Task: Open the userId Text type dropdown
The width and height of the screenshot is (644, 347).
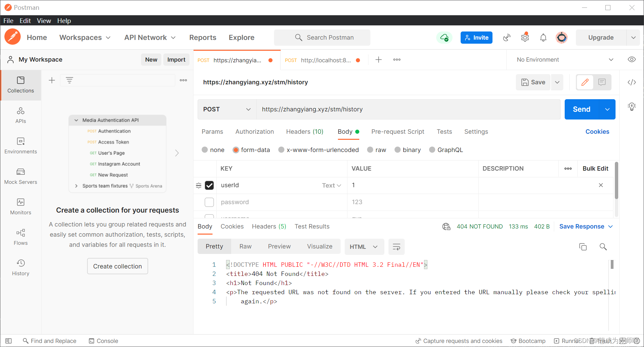Action: tap(331, 186)
